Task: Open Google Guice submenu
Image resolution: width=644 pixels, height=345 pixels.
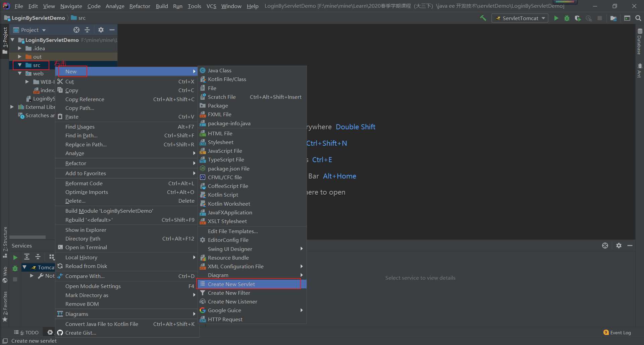Action: tap(252, 310)
